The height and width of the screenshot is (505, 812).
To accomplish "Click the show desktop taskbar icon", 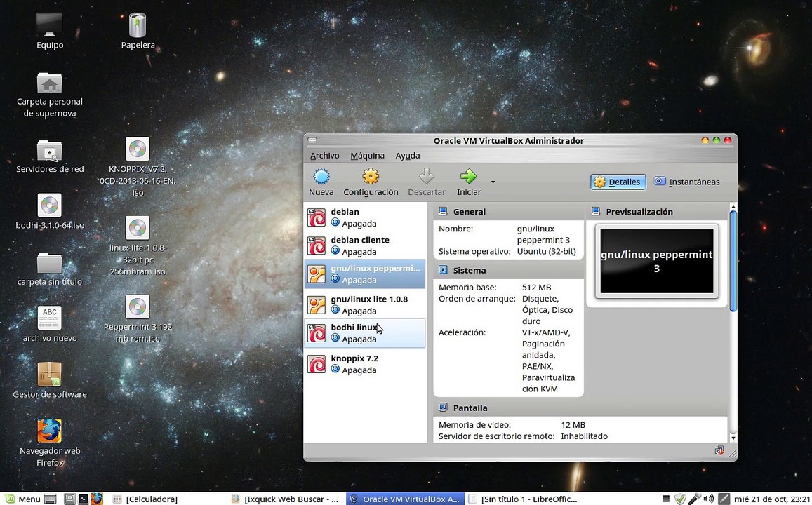I will (51, 499).
